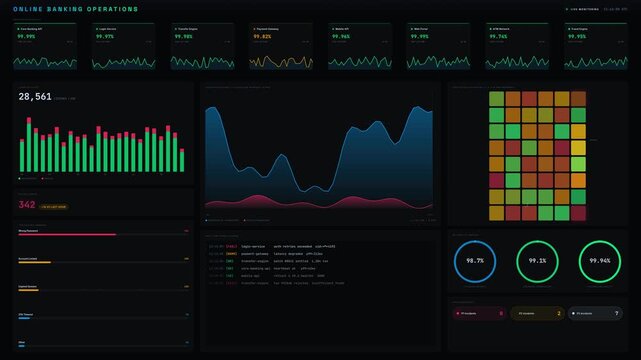Select the OK core-banking-api log row

320,268
